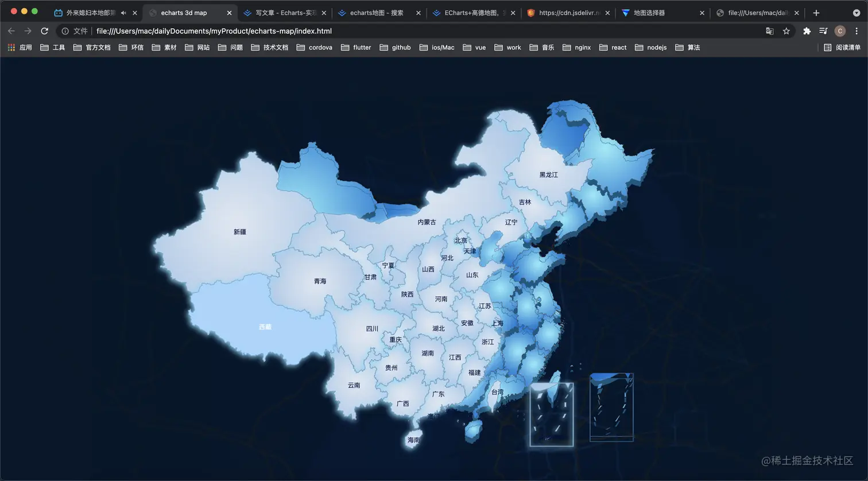Image resolution: width=868 pixels, height=481 pixels.
Task: Bookmark this page with the star
Action: (x=786, y=31)
